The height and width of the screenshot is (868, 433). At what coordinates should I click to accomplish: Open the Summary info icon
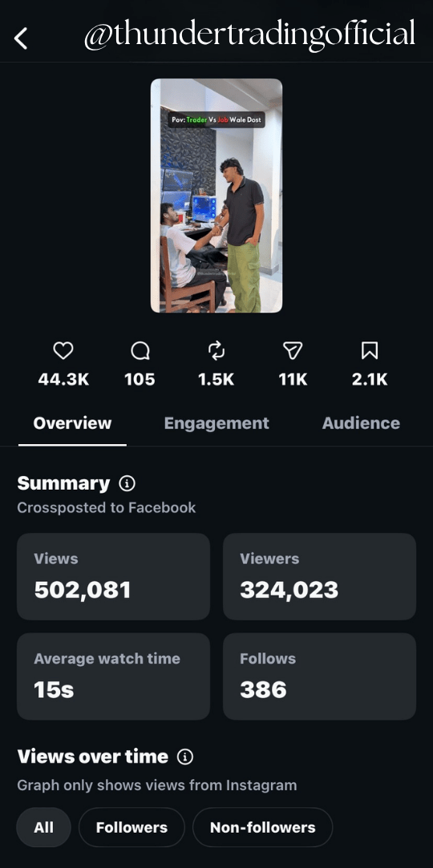(x=127, y=484)
